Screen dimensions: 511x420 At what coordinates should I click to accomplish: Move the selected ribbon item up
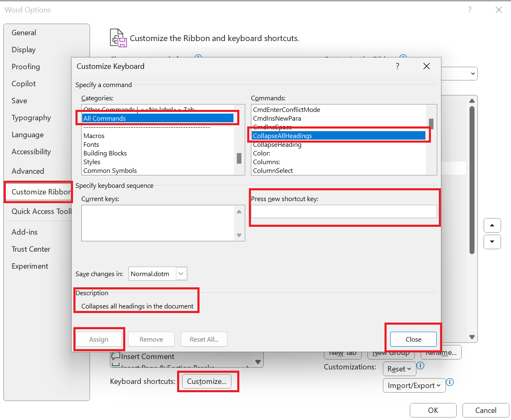tap(492, 225)
